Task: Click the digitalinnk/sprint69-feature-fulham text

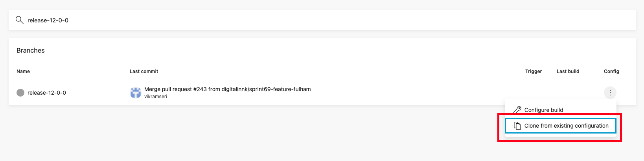Action: pos(266,89)
